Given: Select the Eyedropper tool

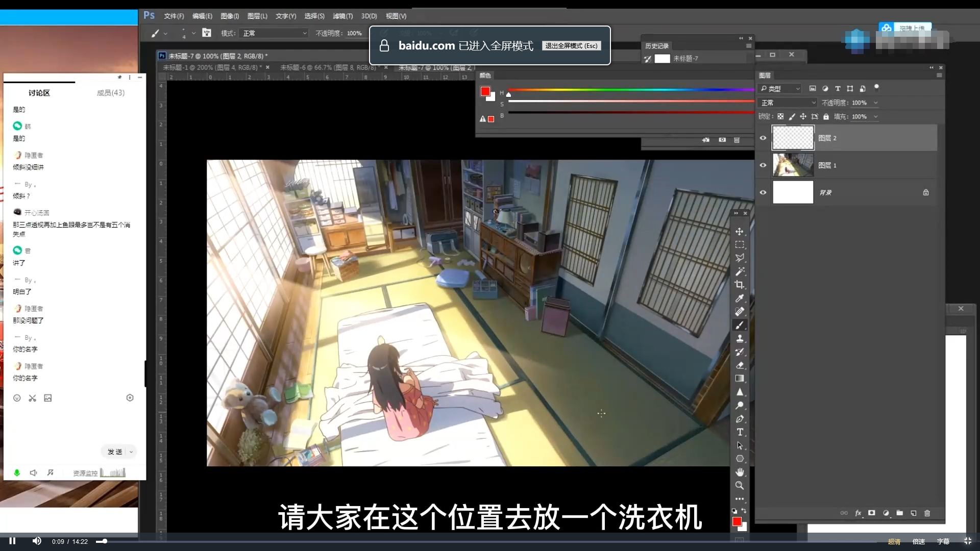Looking at the screenshot, I should pyautogui.click(x=739, y=298).
